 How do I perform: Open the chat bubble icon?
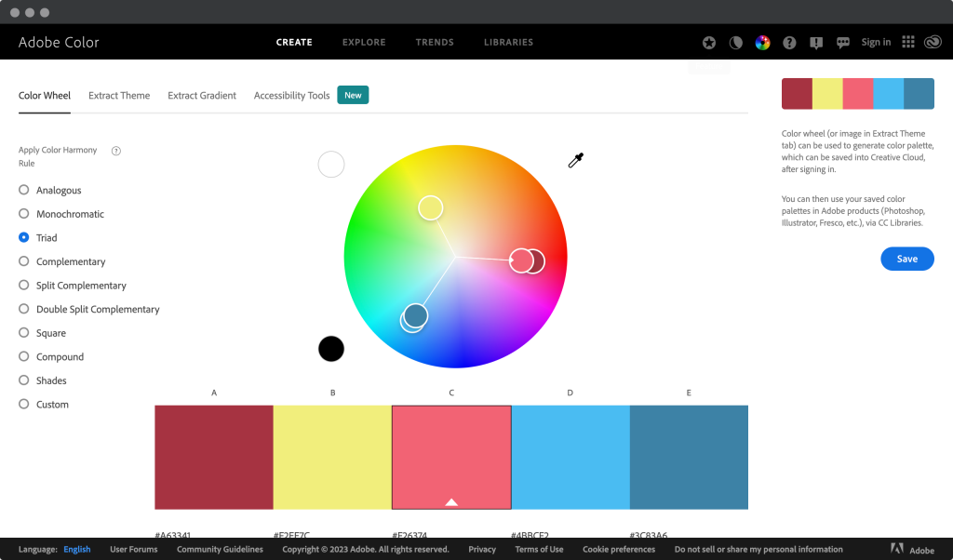(843, 42)
